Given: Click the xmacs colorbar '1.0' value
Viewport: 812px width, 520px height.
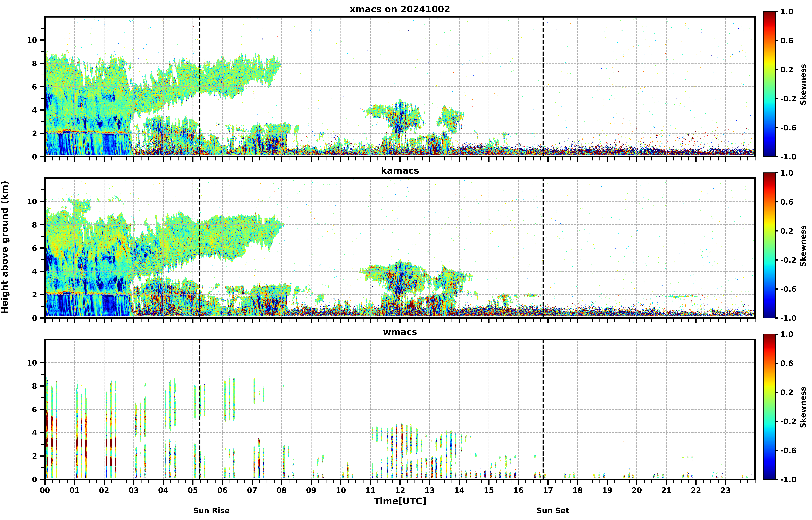Looking at the screenshot, I should point(787,12).
